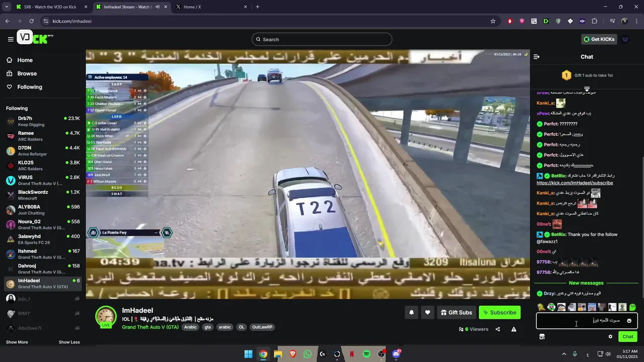Collapse the chat panel with arrow icon
644x362 pixels.
coord(536,57)
